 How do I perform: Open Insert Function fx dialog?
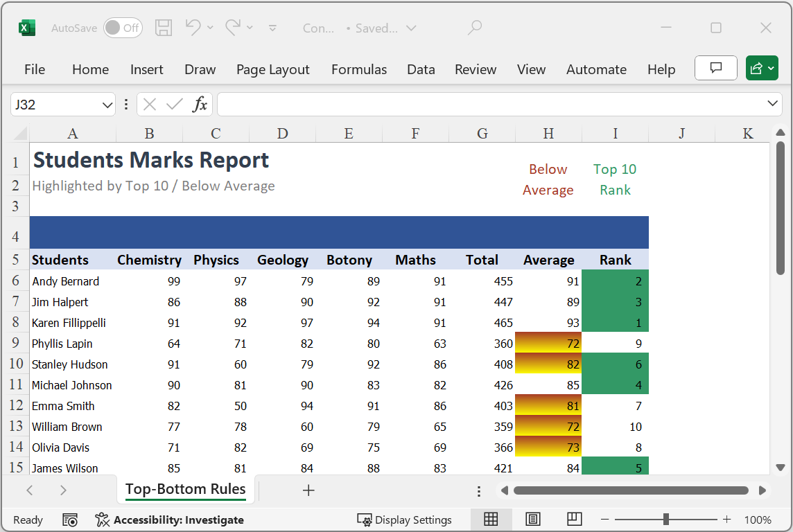[x=200, y=105]
